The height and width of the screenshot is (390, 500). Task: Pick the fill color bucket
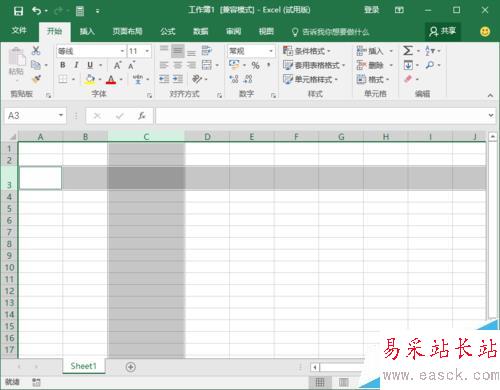[x=89, y=79]
